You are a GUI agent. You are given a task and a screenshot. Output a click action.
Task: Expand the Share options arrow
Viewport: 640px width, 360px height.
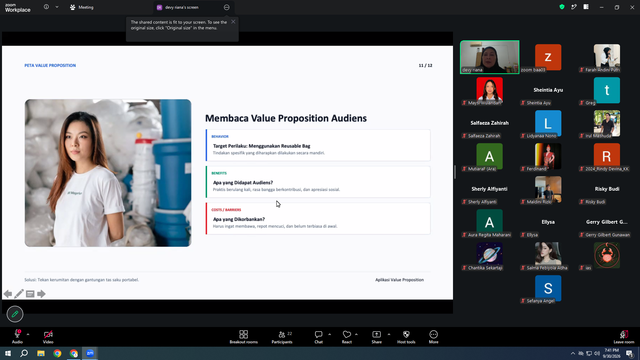tap(389, 334)
